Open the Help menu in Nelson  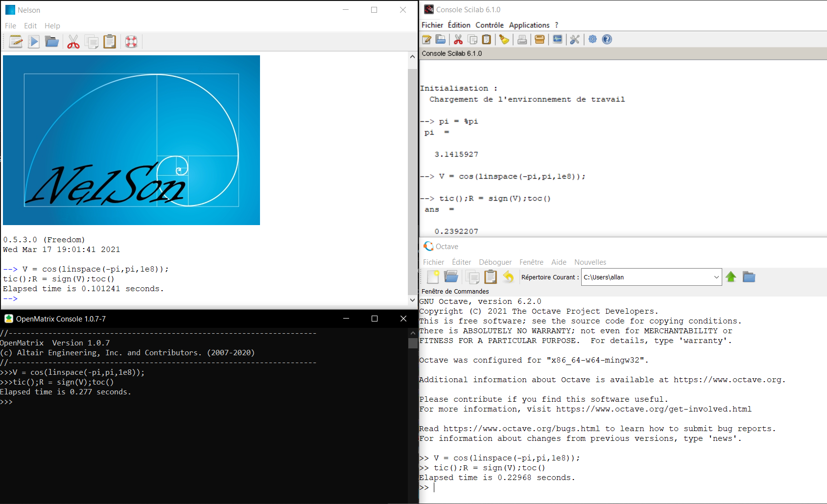click(x=52, y=26)
